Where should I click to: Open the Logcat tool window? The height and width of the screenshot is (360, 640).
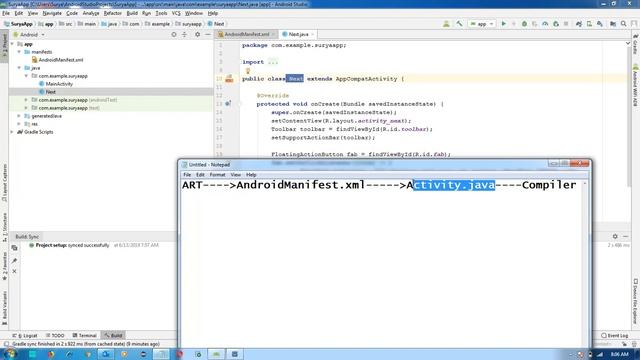(25, 336)
